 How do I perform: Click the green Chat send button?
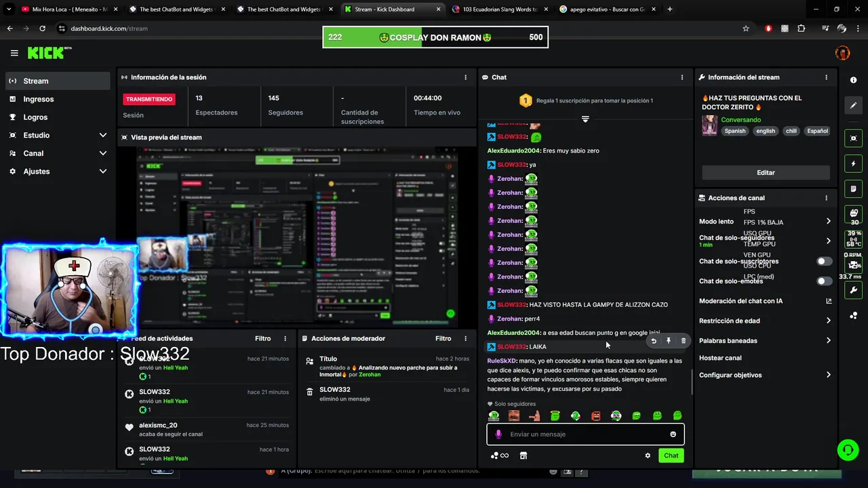(x=671, y=455)
